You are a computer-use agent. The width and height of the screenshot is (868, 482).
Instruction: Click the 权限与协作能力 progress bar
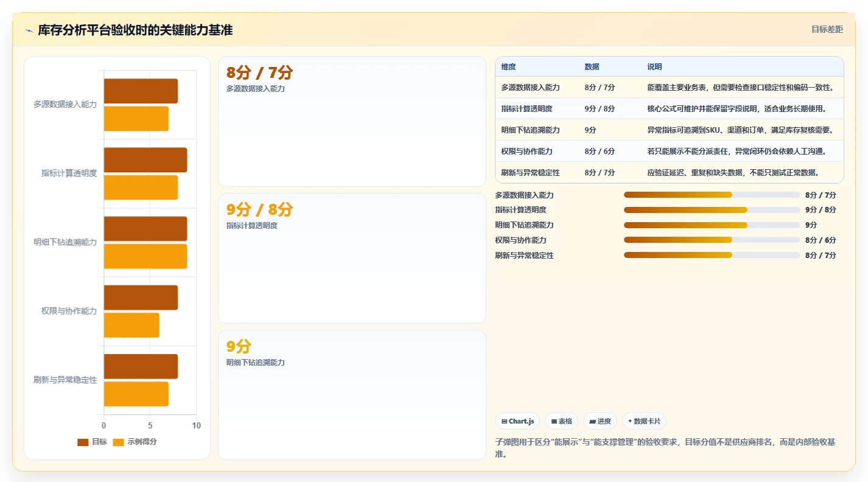pyautogui.click(x=712, y=240)
